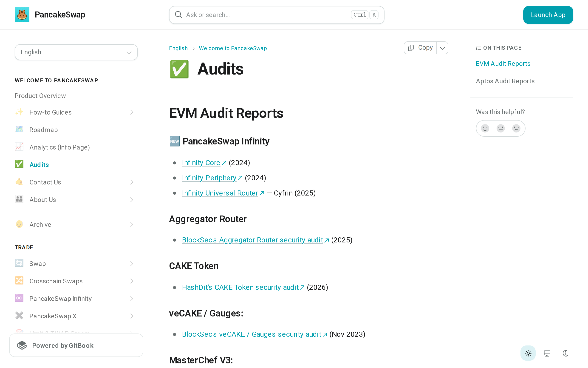Click the PancakeSwap bunny logo
588x368 pixels.
(22, 14)
